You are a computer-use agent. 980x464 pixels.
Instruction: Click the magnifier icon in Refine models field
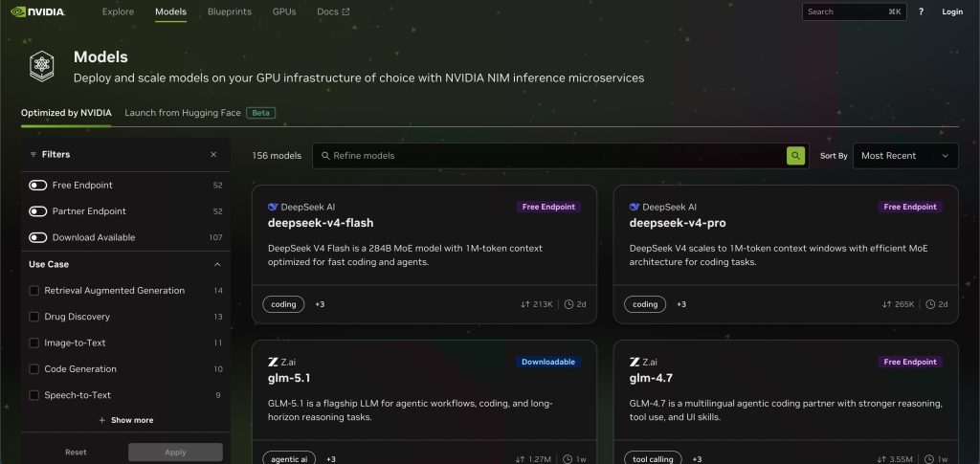click(325, 156)
